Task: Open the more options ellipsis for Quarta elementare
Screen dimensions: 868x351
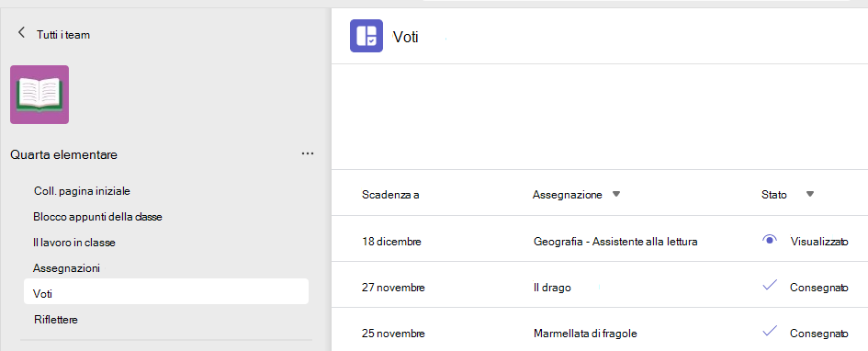Action: 308,153
